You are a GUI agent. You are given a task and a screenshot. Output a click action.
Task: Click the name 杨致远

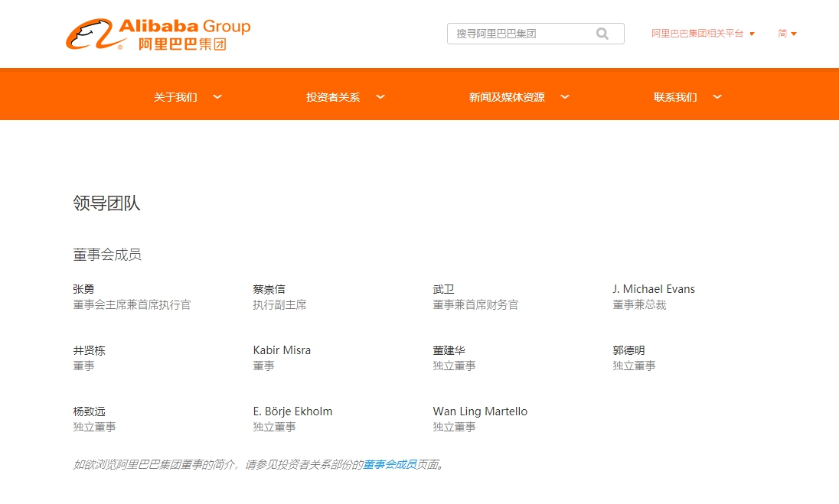90,411
